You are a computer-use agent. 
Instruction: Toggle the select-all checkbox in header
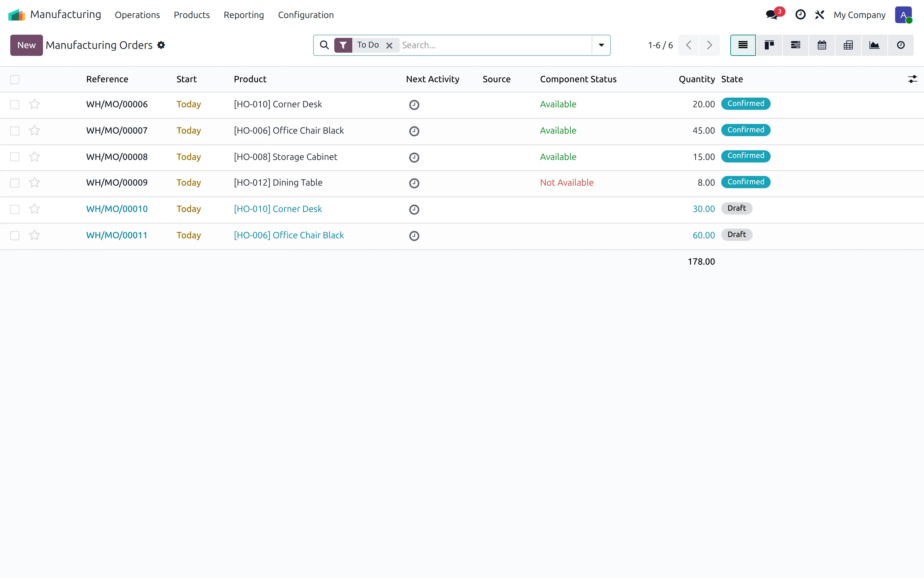[15, 80]
